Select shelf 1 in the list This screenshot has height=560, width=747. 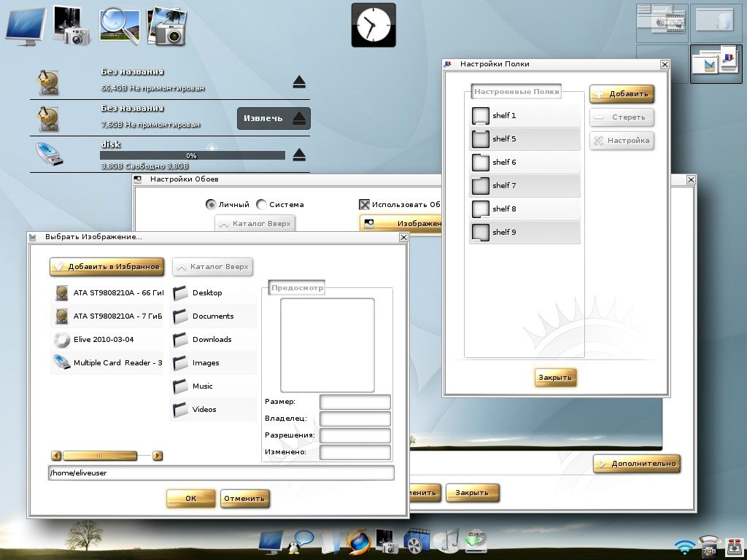tap(525, 116)
